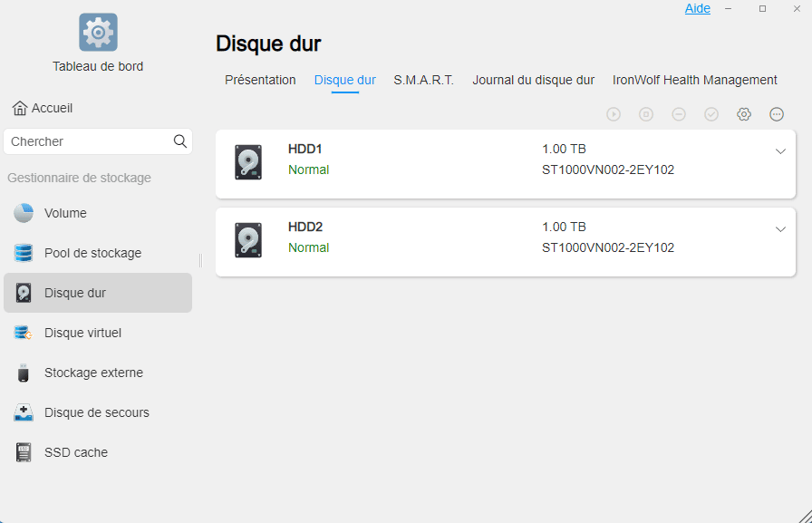Go to Accueil home

(x=43, y=108)
